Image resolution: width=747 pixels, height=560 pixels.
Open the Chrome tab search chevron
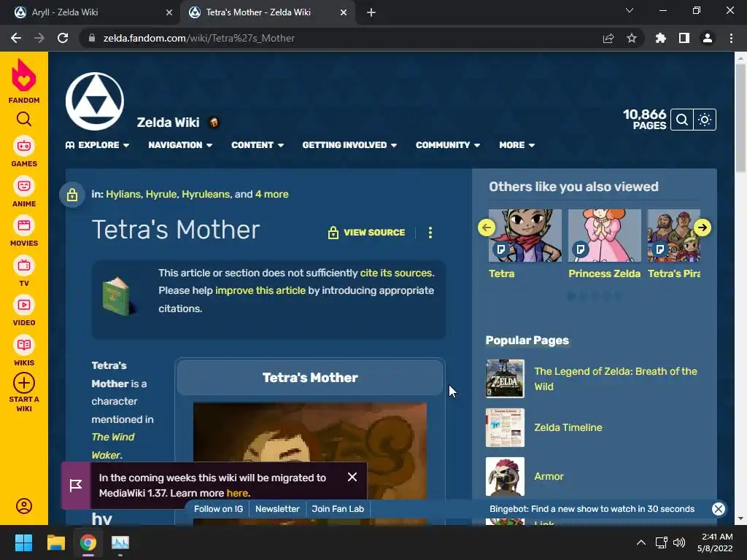click(630, 10)
